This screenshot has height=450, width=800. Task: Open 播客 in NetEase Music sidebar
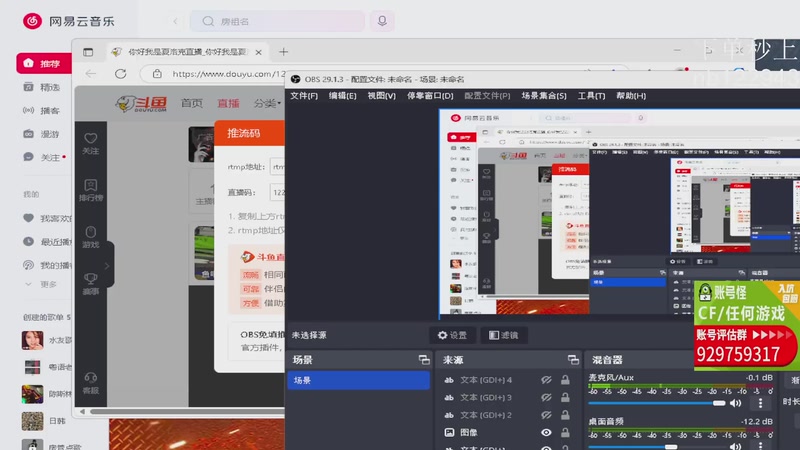pyautogui.click(x=44, y=111)
